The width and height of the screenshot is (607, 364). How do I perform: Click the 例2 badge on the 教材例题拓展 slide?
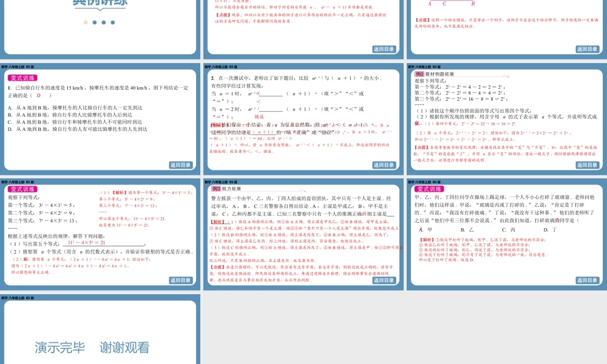click(x=419, y=75)
